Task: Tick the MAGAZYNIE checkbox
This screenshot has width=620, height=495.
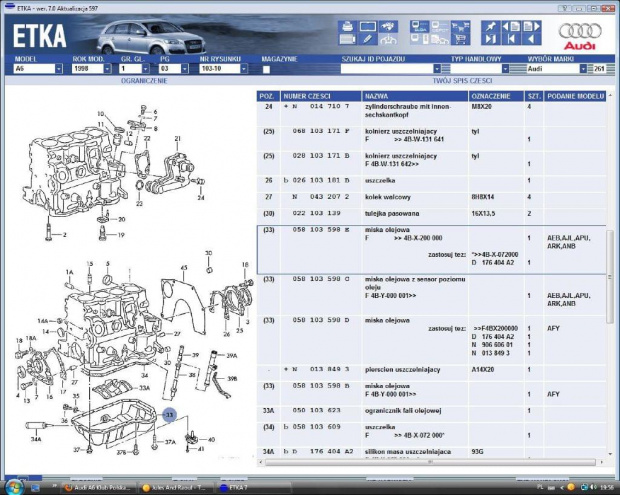Action: click(266, 70)
